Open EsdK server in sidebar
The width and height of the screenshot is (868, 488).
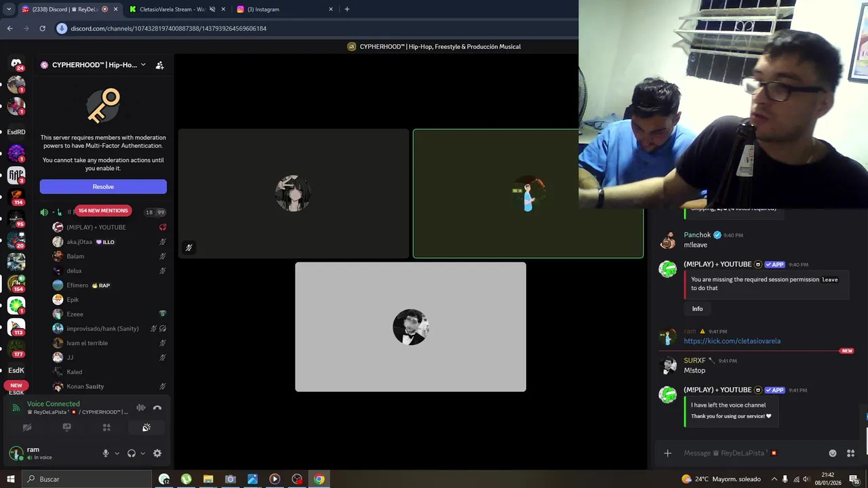(x=16, y=370)
